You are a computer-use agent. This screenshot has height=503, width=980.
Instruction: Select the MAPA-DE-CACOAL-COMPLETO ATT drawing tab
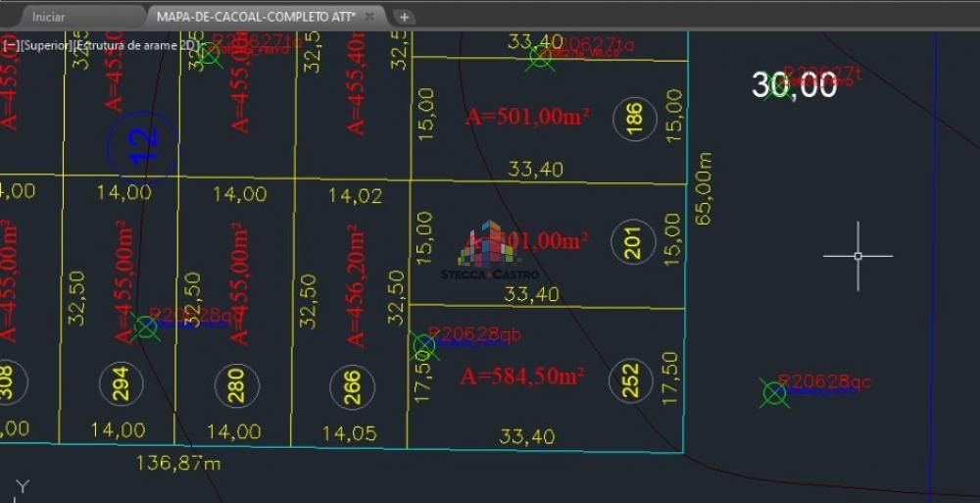pos(255,17)
